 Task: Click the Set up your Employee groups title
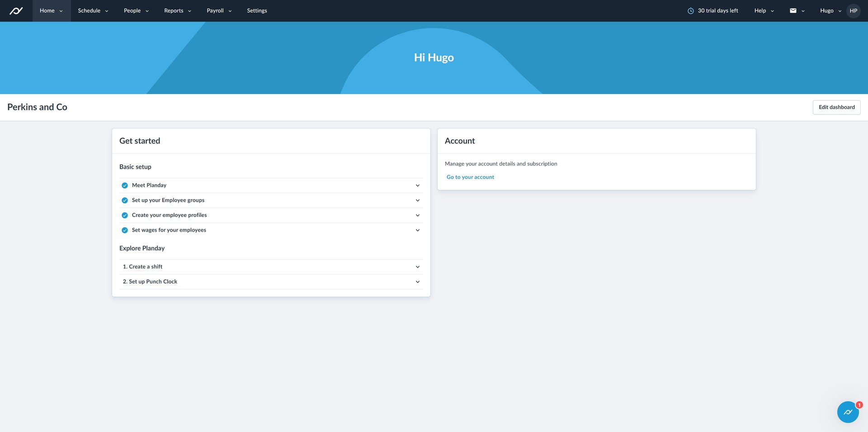(168, 200)
